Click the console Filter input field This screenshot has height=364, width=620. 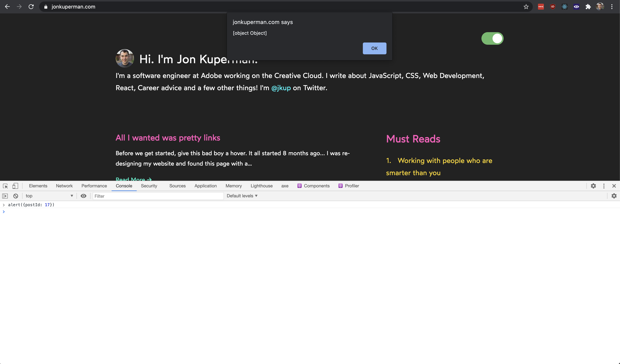tap(158, 196)
